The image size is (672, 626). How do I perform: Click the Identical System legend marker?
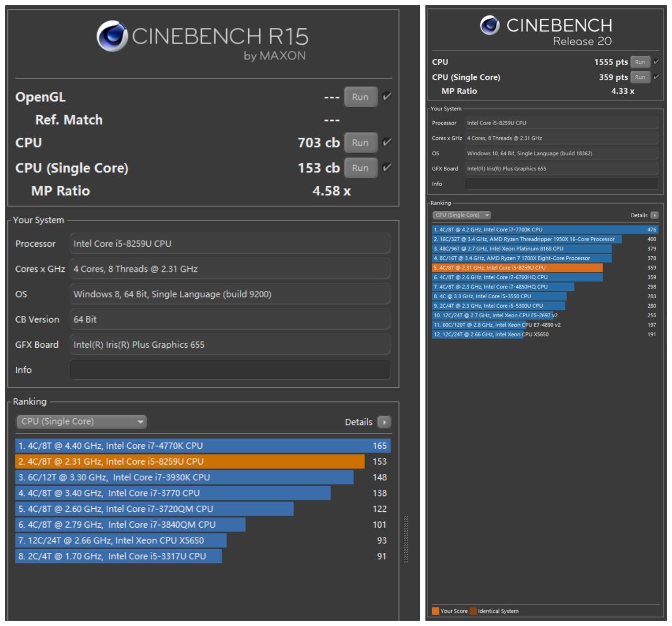pos(473,611)
